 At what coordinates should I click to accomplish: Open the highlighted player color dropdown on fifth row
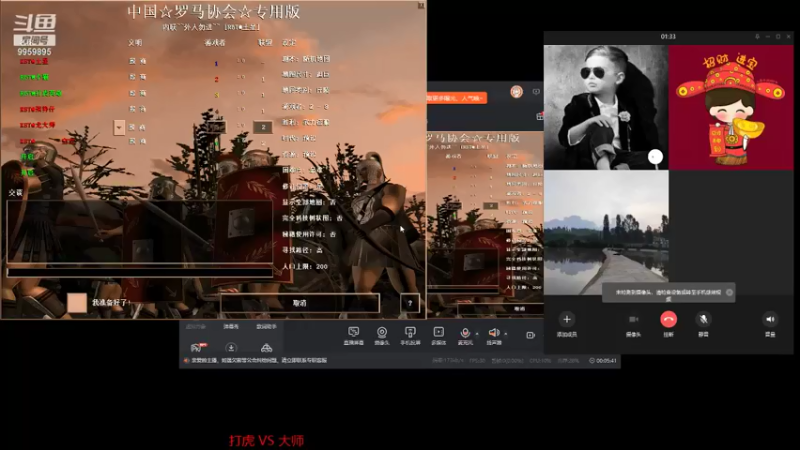[x=215, y=127]
